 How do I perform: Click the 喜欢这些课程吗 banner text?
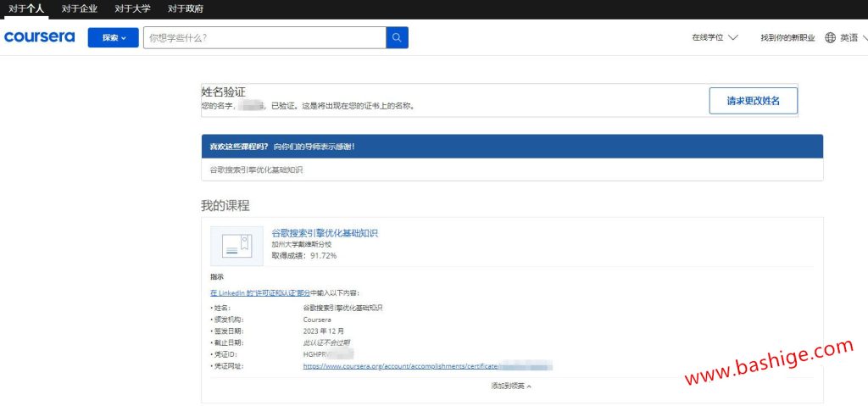point(238,147)
